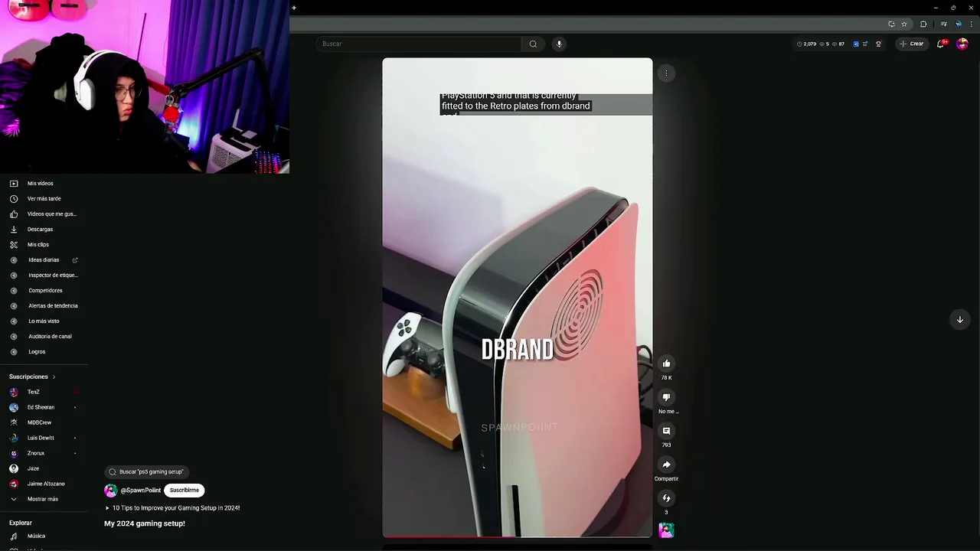Image resolution: width=980 pixels, height=551 pixels.
Task: Click the Crear button
Action: [x=911, y=44]
